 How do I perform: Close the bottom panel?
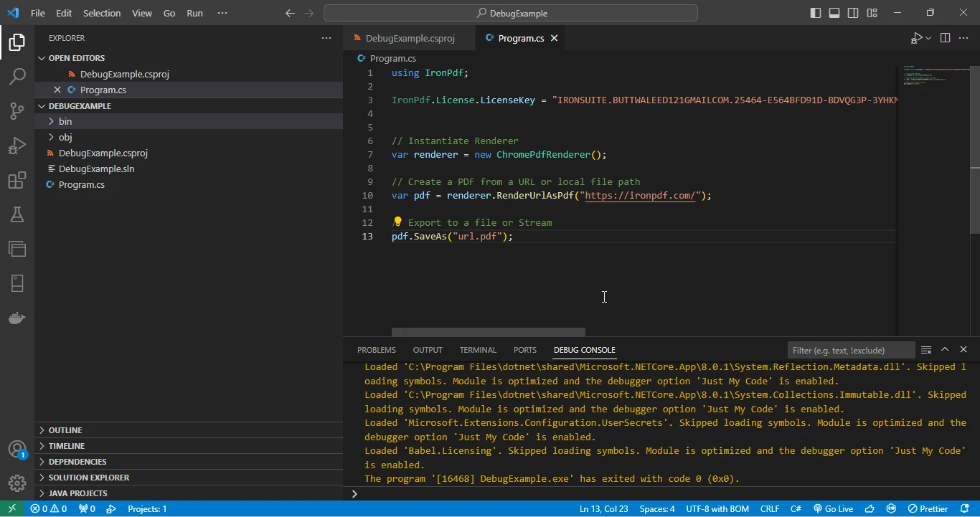(963, 350)
